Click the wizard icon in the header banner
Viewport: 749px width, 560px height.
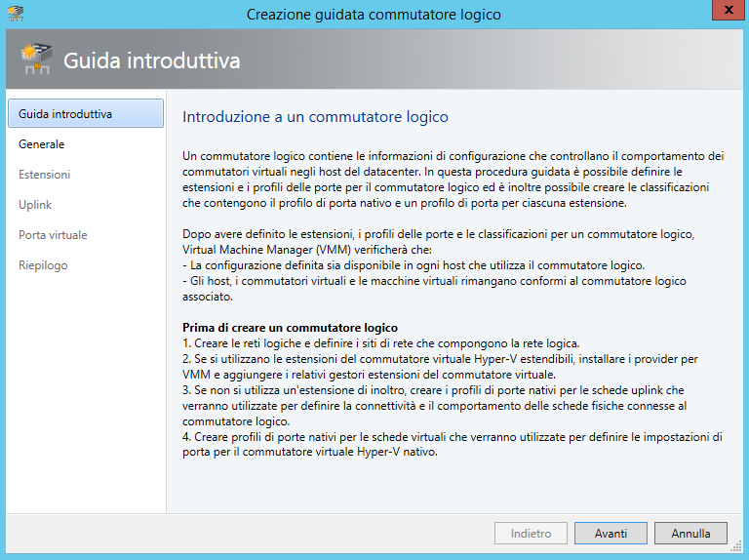click(36, 60)
